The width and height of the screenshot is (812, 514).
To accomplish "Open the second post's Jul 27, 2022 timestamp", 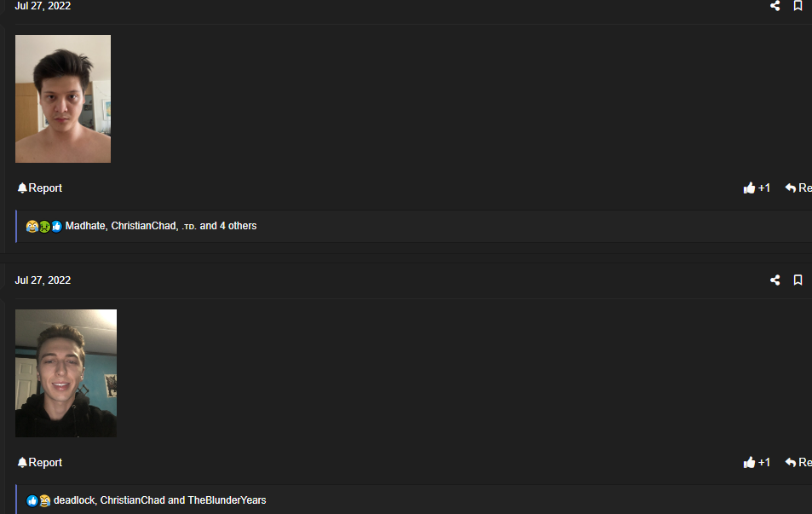I will pyautogui.click(x=43, y=280).
